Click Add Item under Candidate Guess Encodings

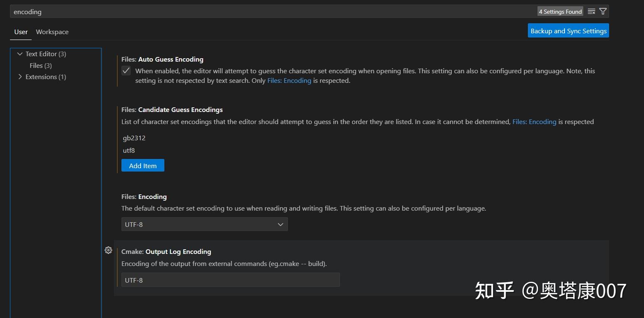tap(143, 165)
